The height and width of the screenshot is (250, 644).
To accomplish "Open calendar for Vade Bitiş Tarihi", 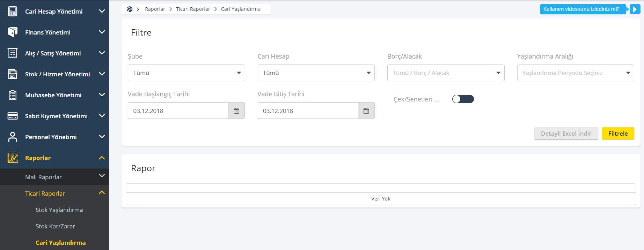I will point(366,111).
